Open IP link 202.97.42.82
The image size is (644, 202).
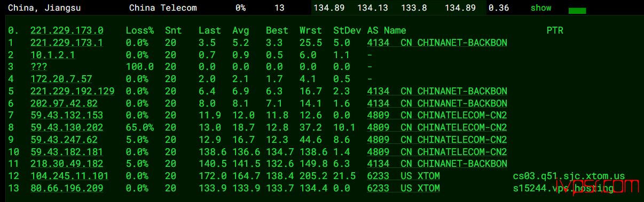click(64, 103)
